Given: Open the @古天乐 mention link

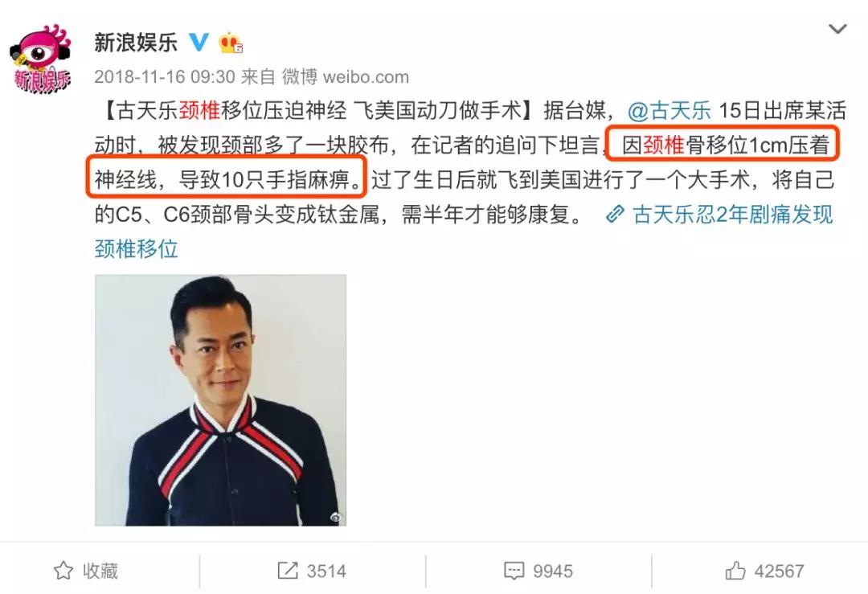Looking at the screenshot, I should [x=669, y=111].
